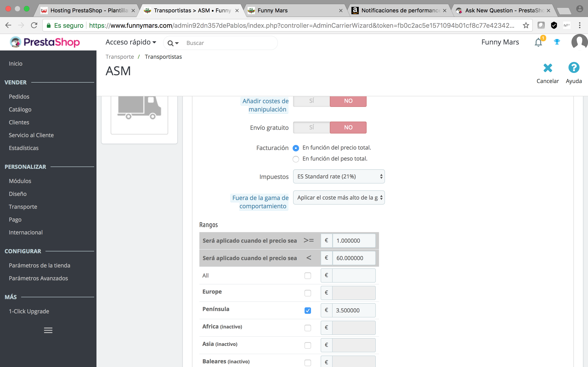Switch Envío gratuito toggle to SÍ
Viewport: 588px width, 367px height.
(x=311, y=128)
